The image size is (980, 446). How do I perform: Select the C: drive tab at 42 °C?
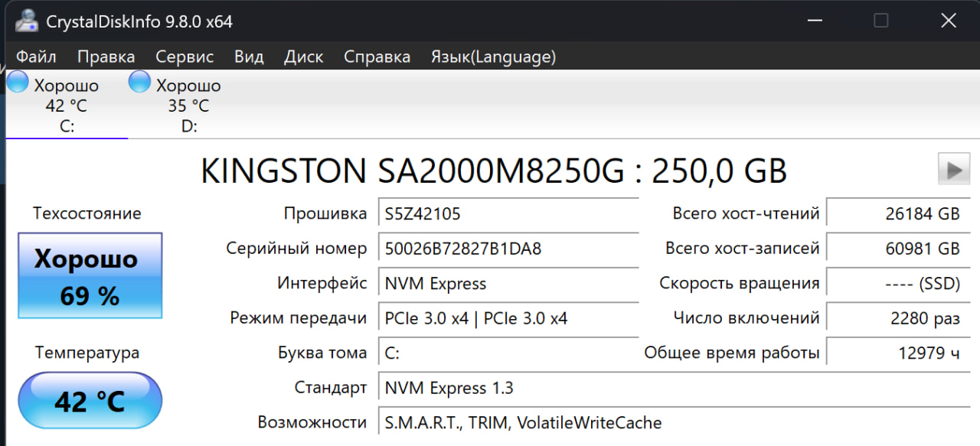[x=67, y=106]
